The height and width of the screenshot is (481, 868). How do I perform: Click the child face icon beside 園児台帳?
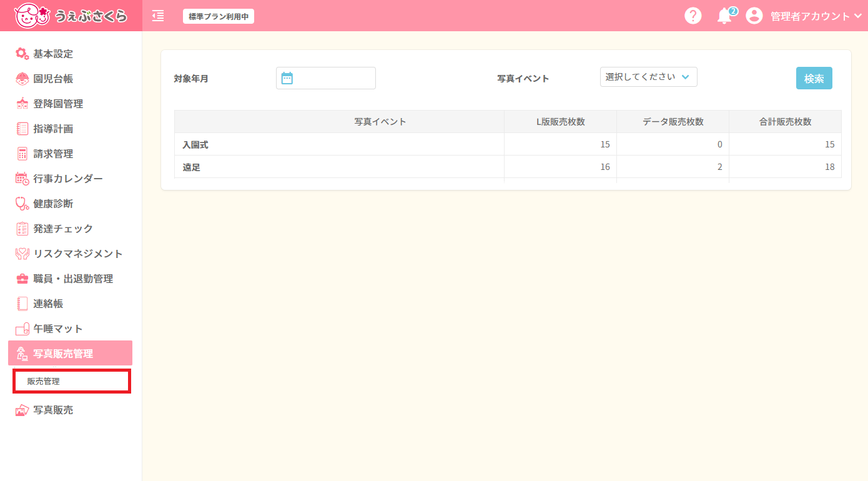[x=22, y=79]
